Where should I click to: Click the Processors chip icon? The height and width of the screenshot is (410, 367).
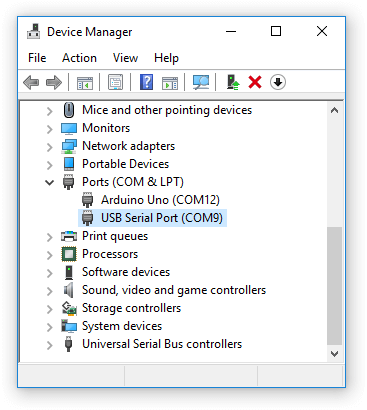[x=69, y=254]
